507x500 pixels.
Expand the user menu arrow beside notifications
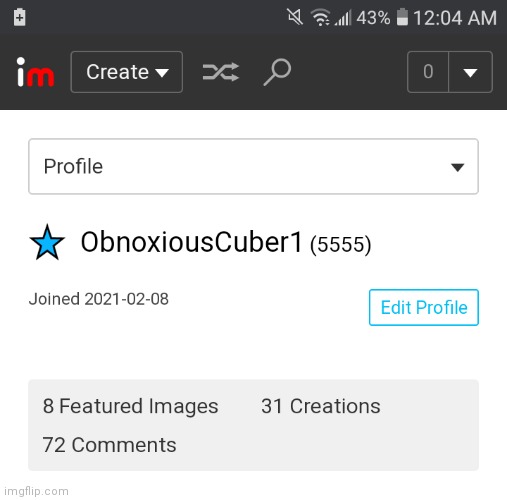pyautogui.click(x=470, y=72)
